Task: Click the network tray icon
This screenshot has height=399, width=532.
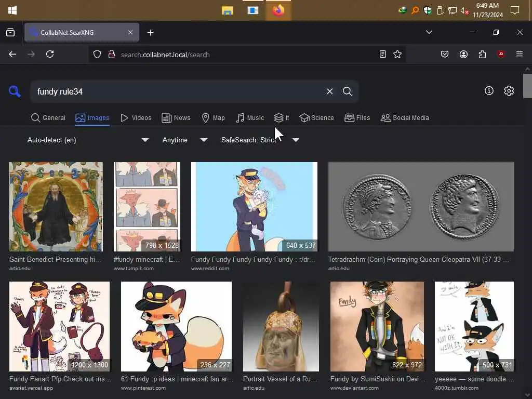Action: point(453,10)
